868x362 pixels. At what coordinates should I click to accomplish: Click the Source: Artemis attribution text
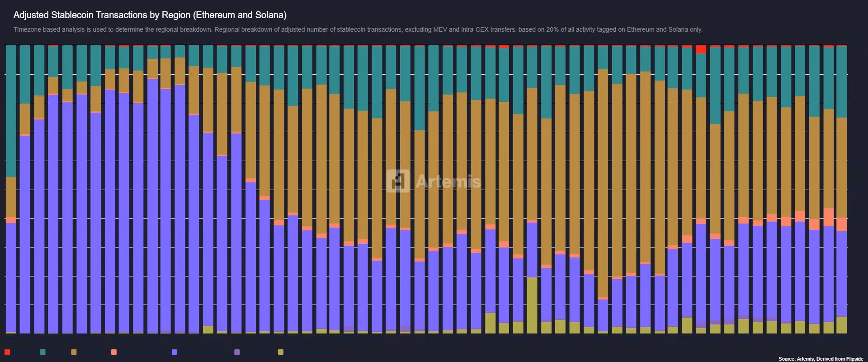pyautogui.click(x=821, y=359)
